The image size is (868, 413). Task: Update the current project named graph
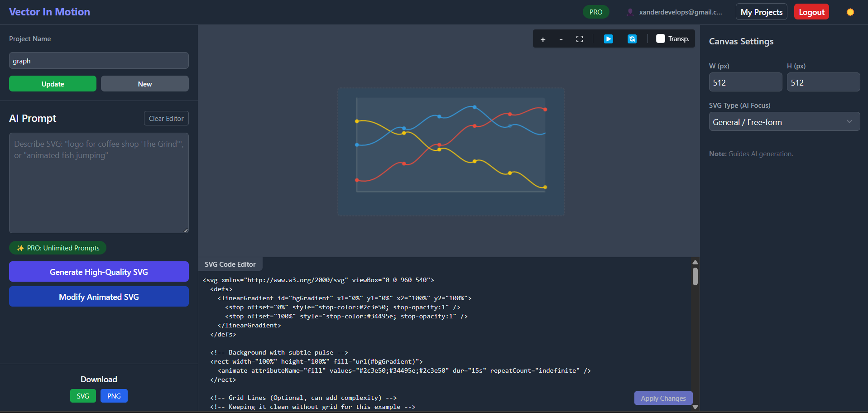[52, 84]
